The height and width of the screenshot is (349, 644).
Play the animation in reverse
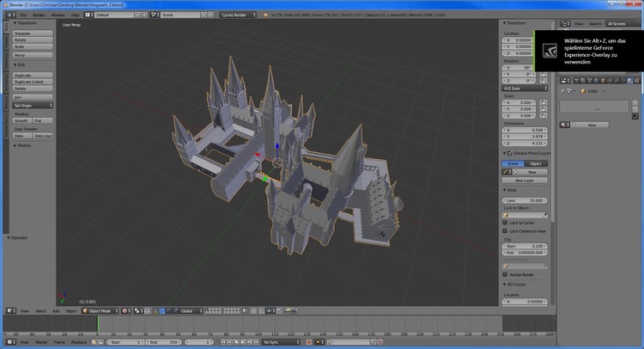coord(236,342)
